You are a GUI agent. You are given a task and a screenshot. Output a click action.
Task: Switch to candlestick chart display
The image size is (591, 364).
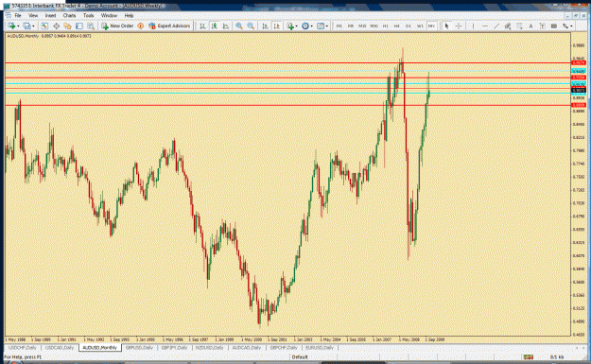click(214, 26)
